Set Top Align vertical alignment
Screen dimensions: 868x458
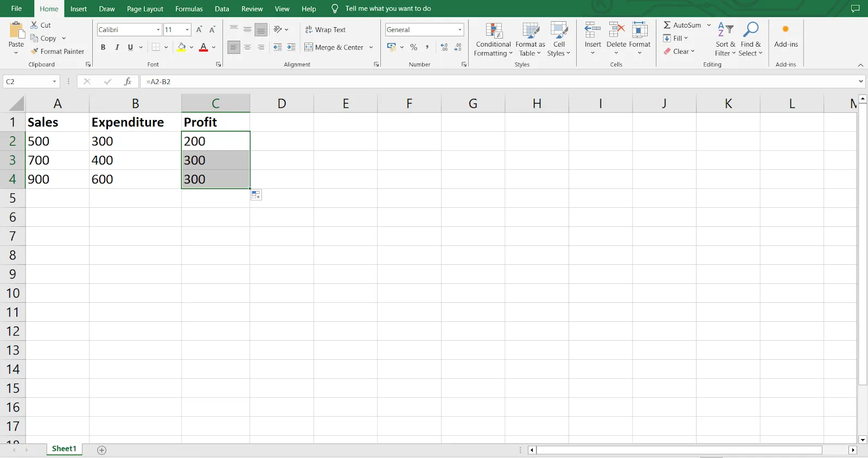[x=234, y=29]
